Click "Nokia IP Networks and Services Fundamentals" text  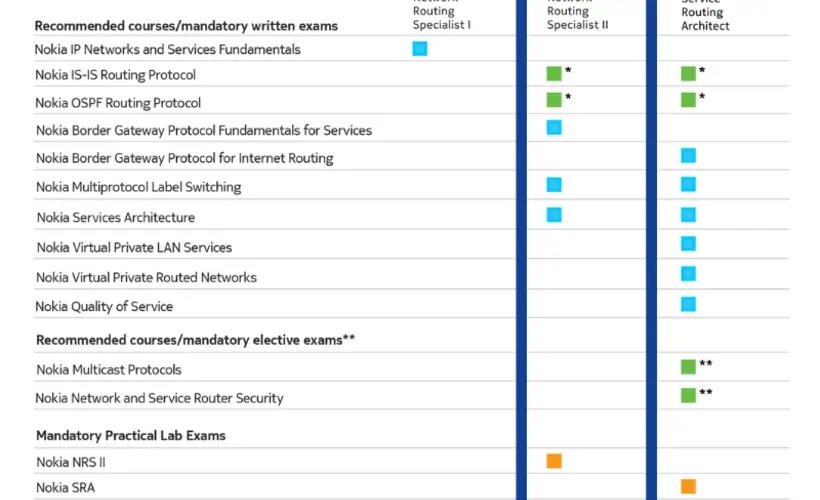pos(167,50)
